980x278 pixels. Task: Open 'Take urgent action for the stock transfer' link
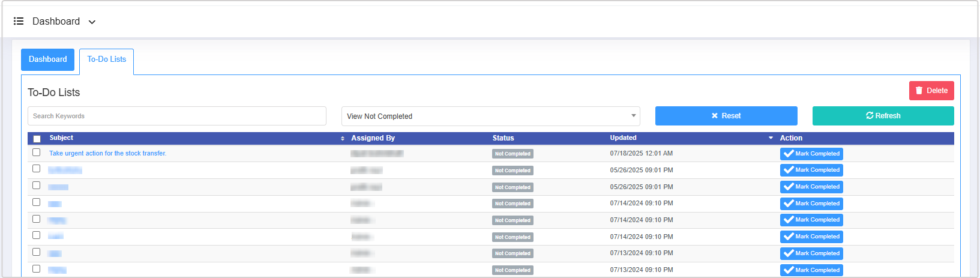107,154
